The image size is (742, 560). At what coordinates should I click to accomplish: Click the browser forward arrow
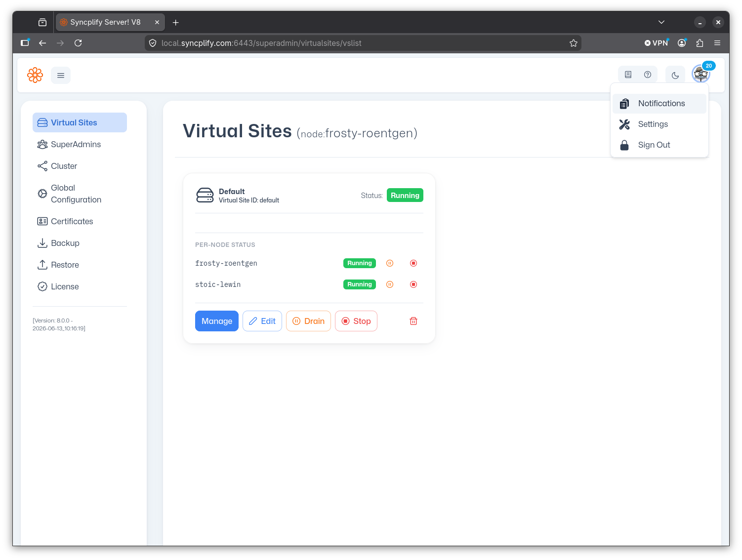(60, 43)
